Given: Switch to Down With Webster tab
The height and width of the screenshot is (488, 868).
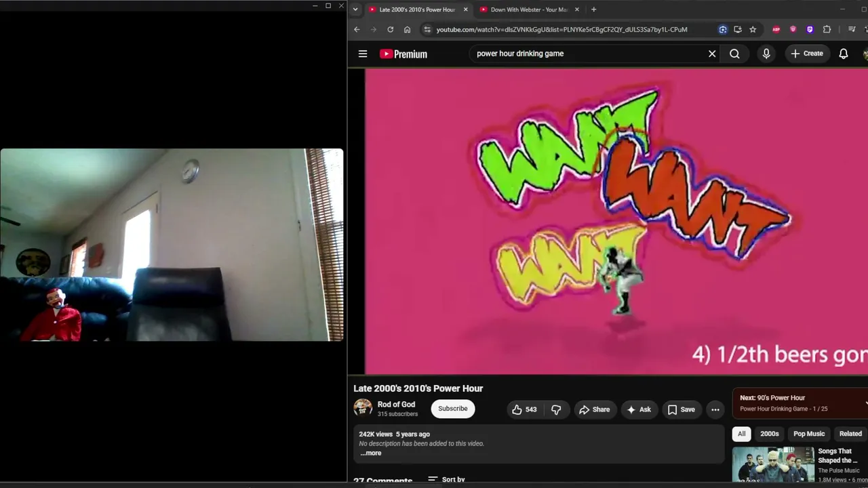Looking at the screenshot, I should coord(530,9).
